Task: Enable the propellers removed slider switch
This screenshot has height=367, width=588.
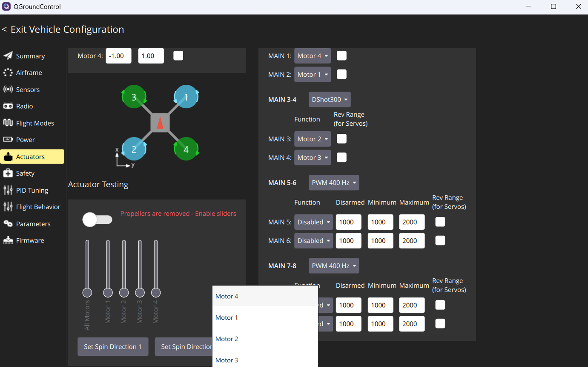Action: [98, 220]
